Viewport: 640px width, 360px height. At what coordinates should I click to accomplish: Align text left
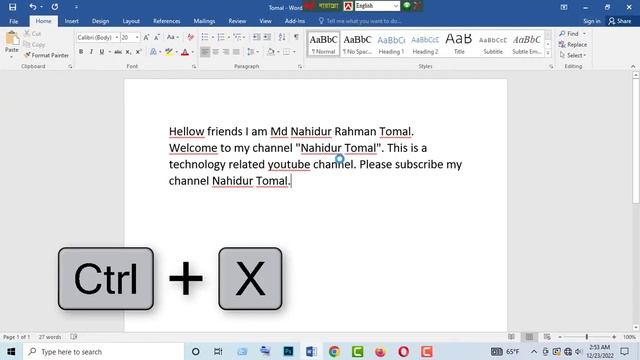[205, 52]
